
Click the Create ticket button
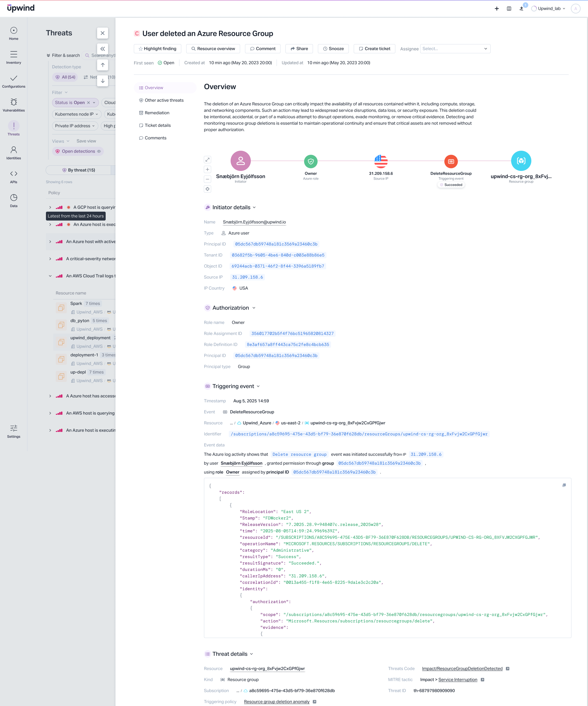(x=374, y=49)
